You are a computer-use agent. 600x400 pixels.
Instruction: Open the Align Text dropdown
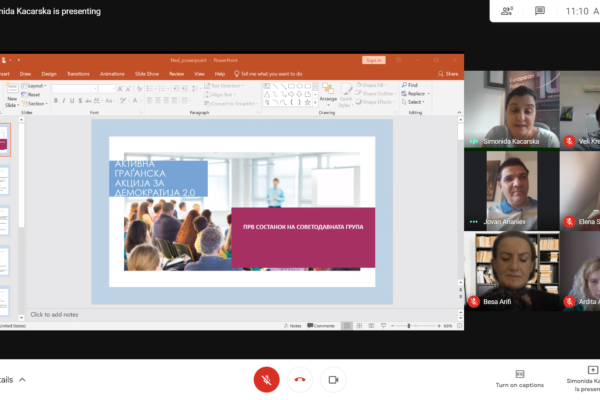click(x=220, y=95)
